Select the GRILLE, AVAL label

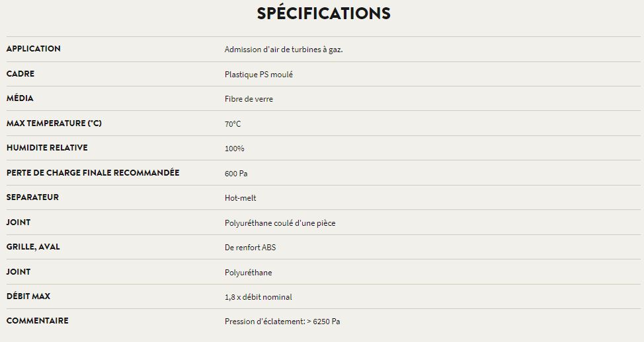click(33, 247)
